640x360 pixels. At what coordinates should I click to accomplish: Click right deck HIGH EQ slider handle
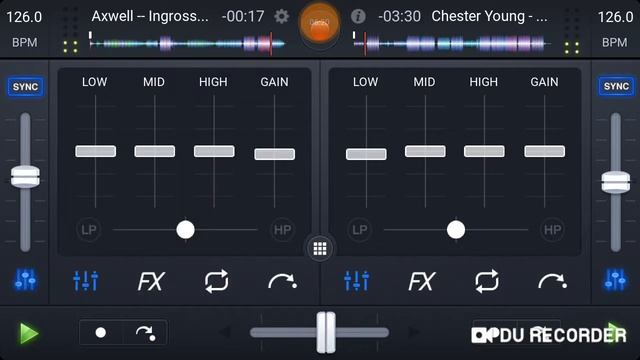point(484,151)
